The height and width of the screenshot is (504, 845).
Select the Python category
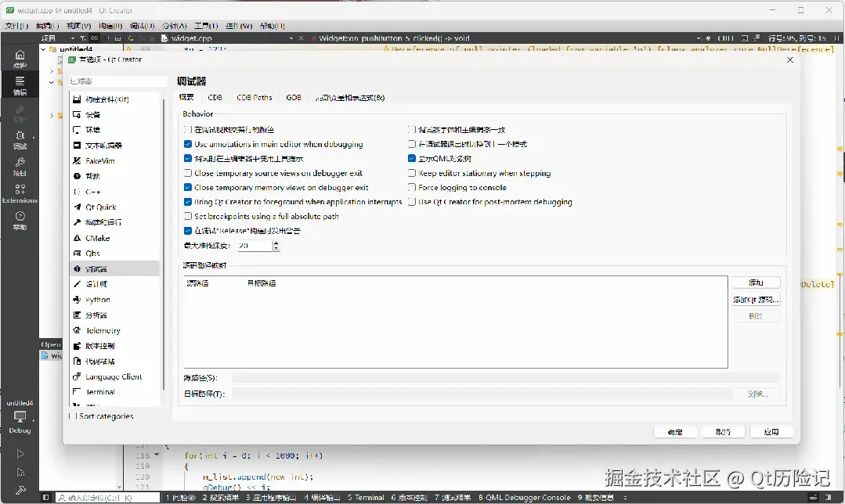(115, 300)
